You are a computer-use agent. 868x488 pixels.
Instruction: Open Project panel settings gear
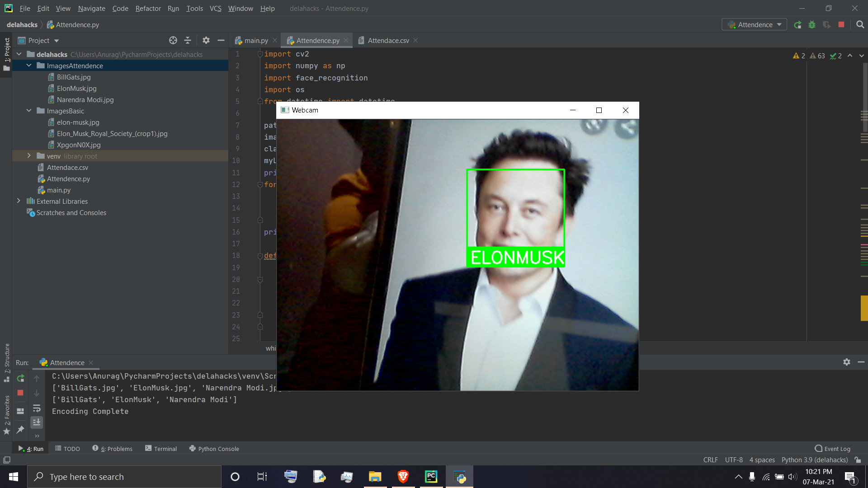[206, 41]
